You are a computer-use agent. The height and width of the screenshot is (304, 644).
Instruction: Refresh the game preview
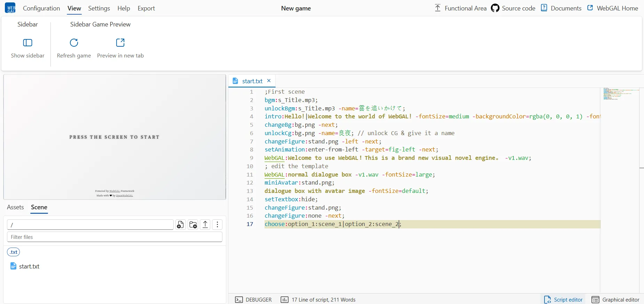click(74, 43)
